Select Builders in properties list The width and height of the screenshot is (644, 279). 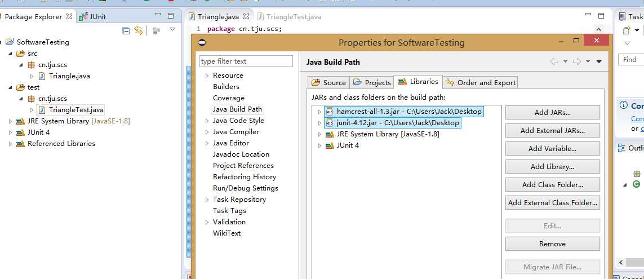coord(226,87)
